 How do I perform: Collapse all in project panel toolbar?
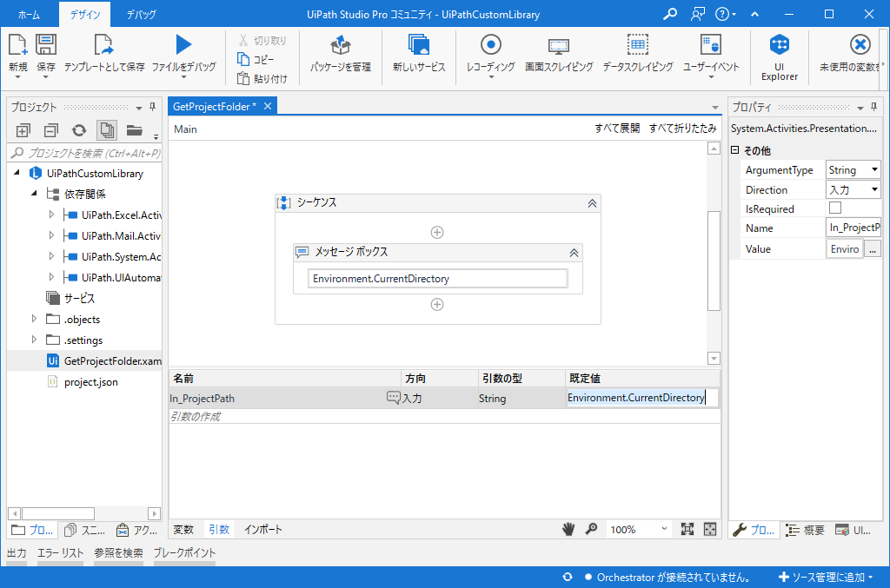click(x=51, y=131)
